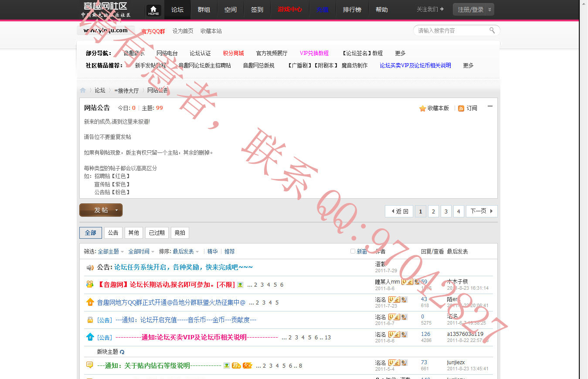
Task: Click the badge icon next to 瞳某人mm
Action: click(407, 282)
